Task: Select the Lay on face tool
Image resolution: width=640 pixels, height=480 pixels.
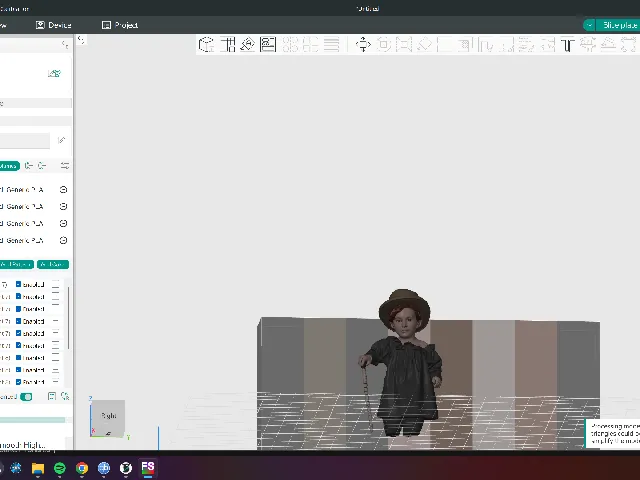Action: (424, 44)
